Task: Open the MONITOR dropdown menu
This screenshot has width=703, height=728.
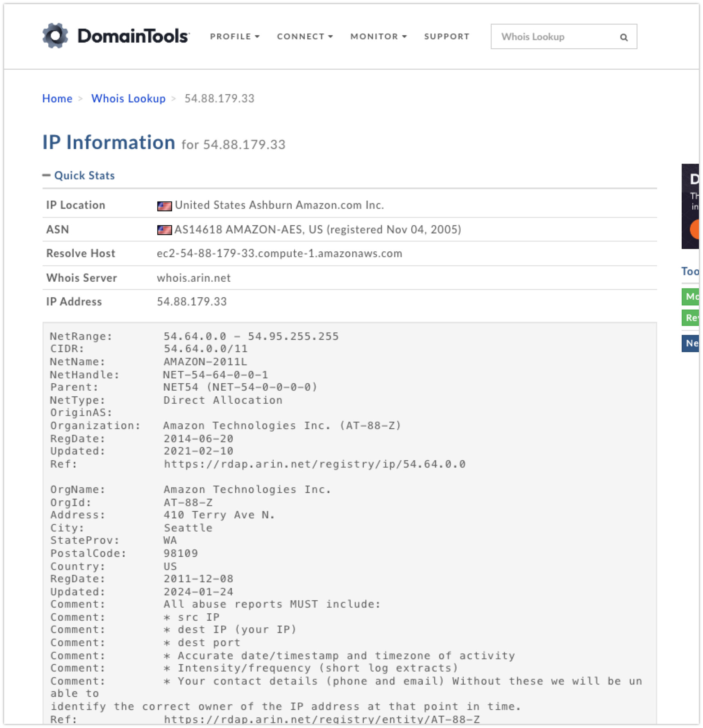Action: click(x=378, y=36)
